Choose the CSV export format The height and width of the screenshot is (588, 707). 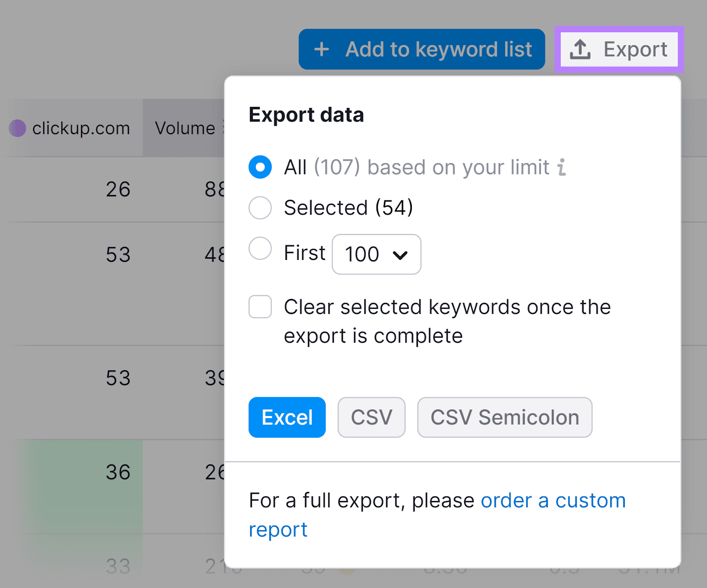(x=371, y=417)
